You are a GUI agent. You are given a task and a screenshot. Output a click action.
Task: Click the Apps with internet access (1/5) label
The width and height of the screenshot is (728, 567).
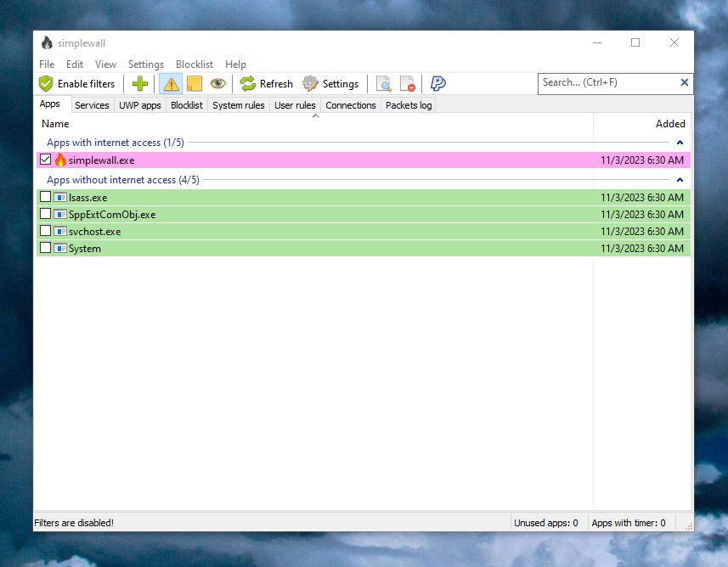[x=116, y=143]
